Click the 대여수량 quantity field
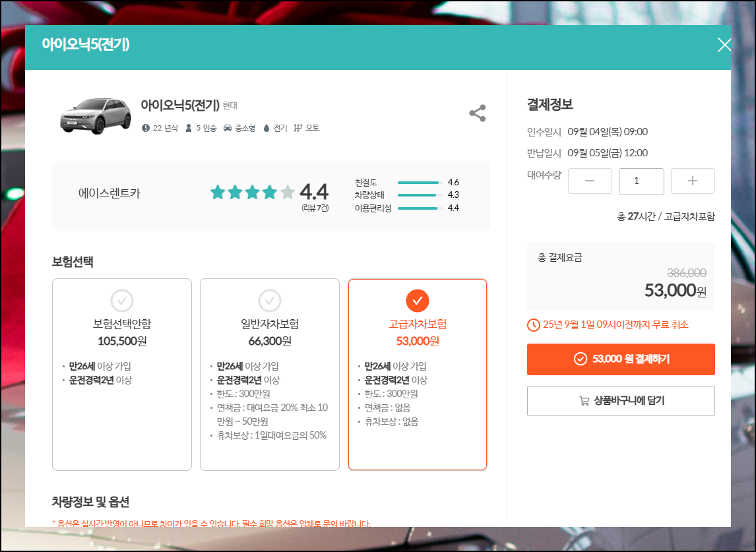The height and width of the screenshot is (552, 756). click(x=641, y=181)
